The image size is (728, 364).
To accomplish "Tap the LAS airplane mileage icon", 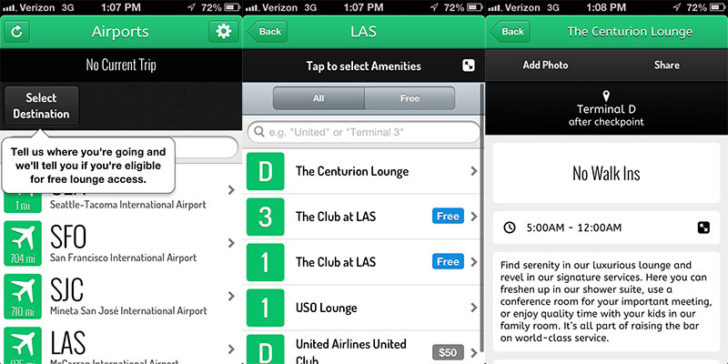I will point(23,345).
